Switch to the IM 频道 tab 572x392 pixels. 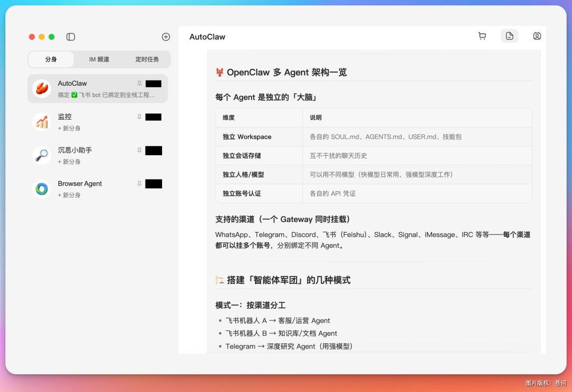coord(99,59)
